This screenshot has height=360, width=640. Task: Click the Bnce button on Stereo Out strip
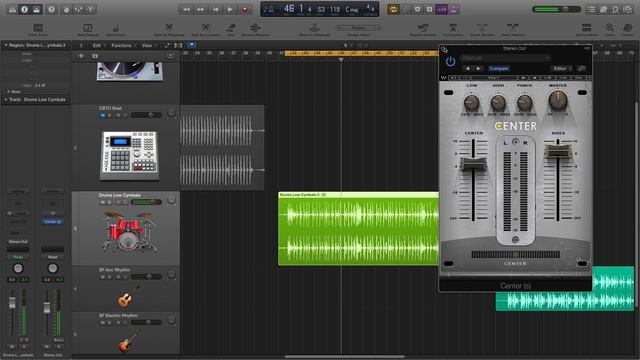click(x=59, y=340)
